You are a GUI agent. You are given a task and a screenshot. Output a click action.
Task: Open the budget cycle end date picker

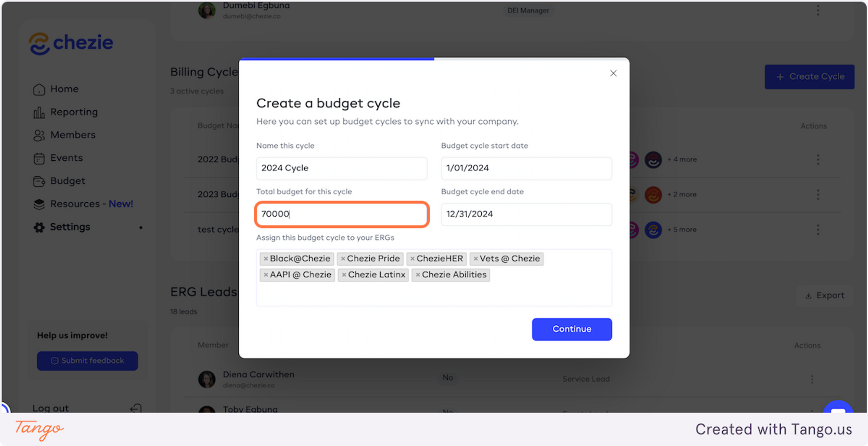click(x=526, y=214)
